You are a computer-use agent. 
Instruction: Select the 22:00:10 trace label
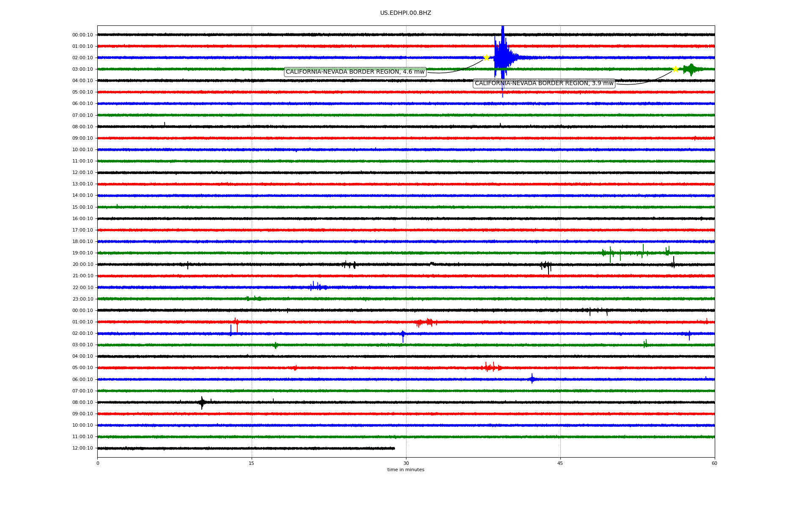tap(82, 288)
